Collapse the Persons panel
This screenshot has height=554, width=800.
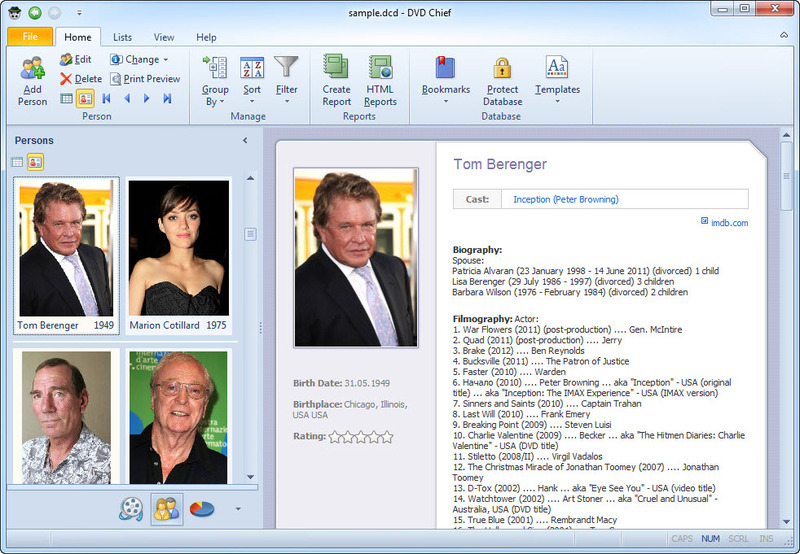[x=245, y=140]
